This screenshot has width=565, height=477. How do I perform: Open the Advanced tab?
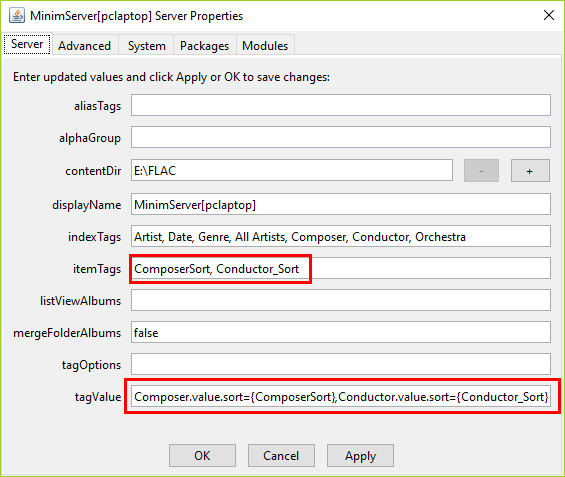coord(85,46)
